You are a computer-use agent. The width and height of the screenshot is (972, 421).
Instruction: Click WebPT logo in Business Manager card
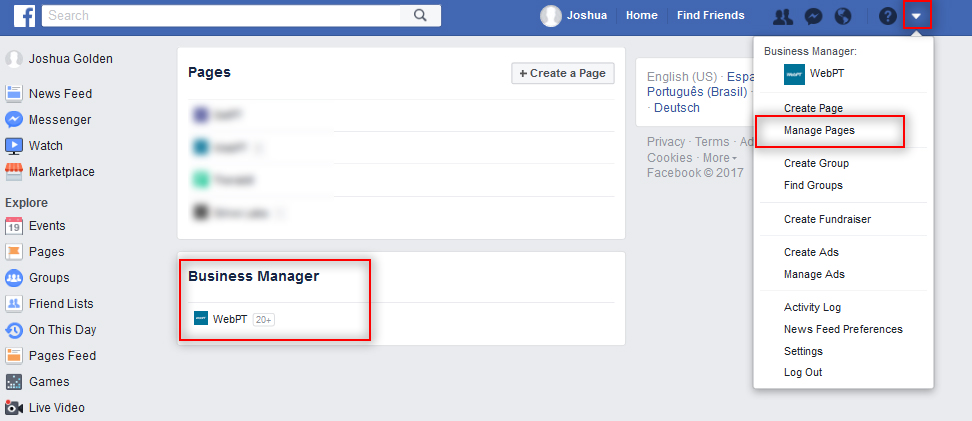(201, 319)
